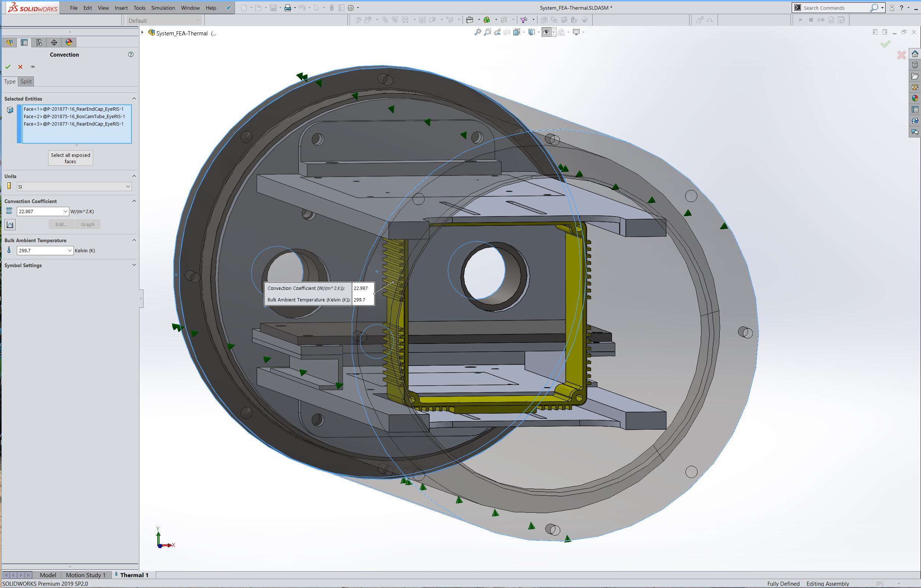Collapse the Selected Entities section
Viewport: 921px width, 588px height.
coord(134,99)
